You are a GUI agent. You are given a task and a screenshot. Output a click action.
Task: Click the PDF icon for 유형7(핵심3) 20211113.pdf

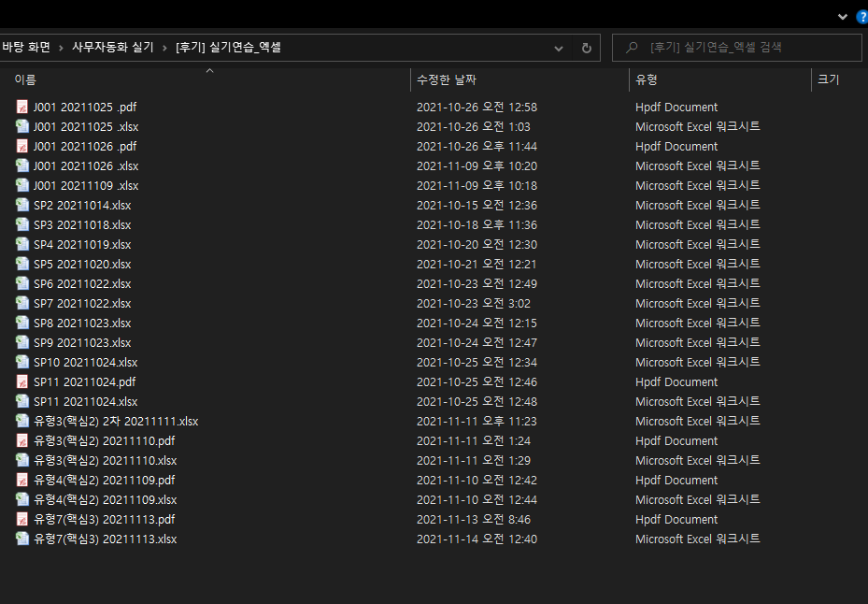(x=22, y=519)
